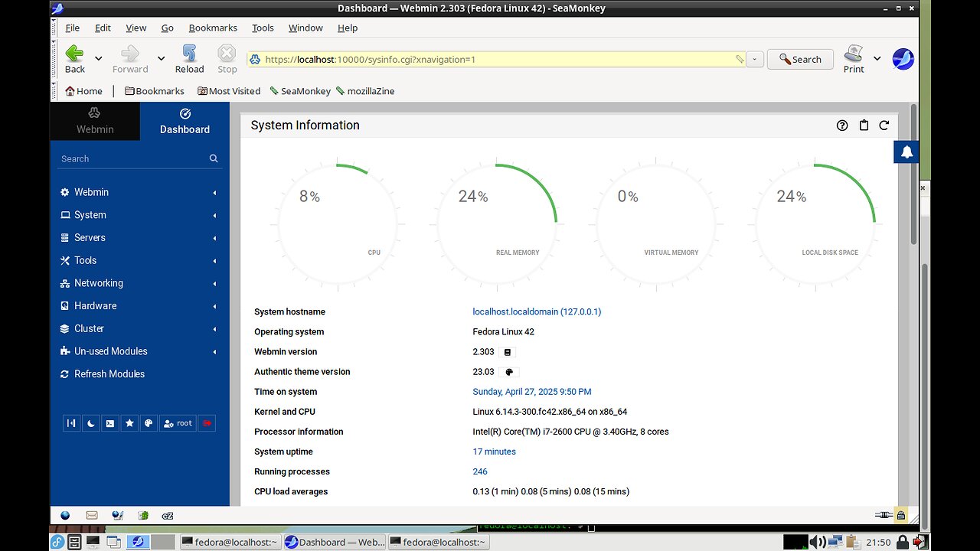Open URL bar history dropdown
This screenshot has height=551, width=980.
click(x=755, y=59)
